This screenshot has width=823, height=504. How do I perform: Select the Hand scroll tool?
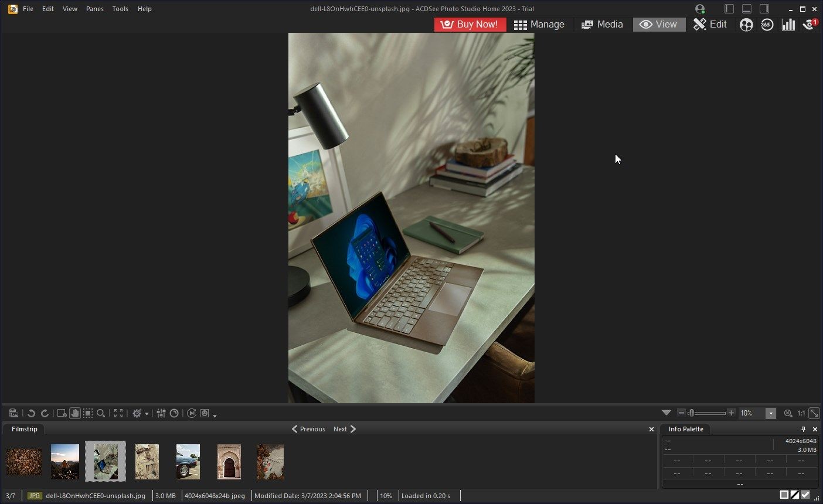tap(74, 413)
